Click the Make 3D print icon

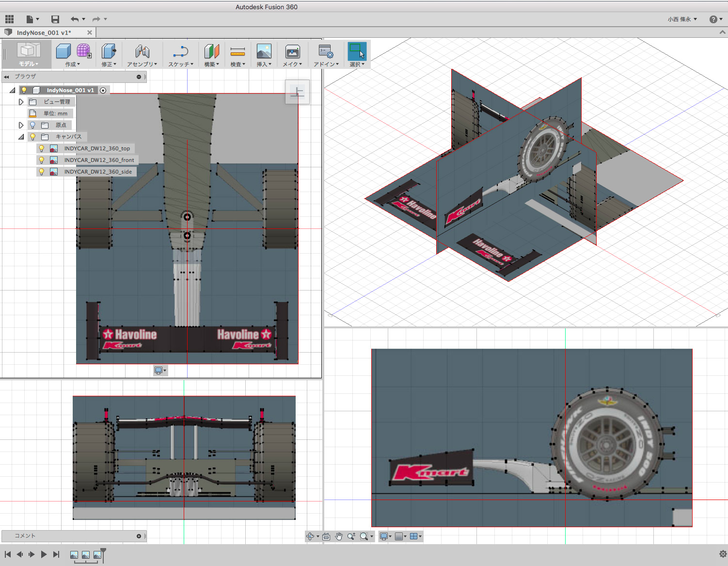293,51
